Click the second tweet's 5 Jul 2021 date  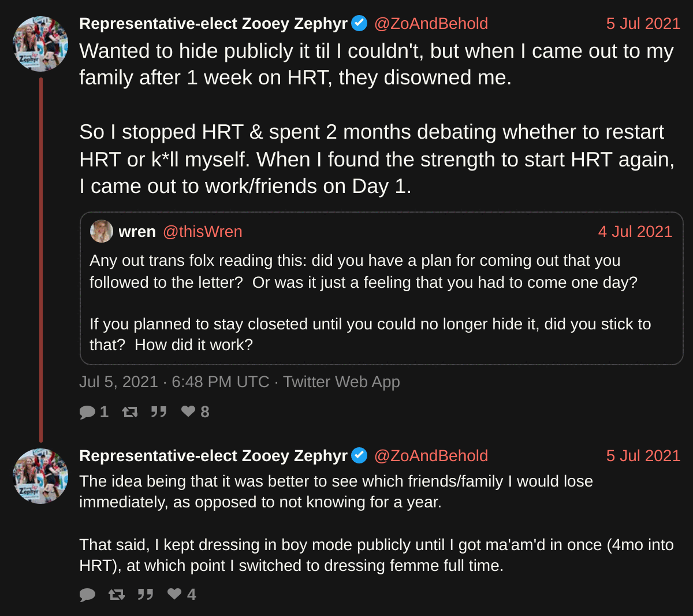tap(643, 456)
